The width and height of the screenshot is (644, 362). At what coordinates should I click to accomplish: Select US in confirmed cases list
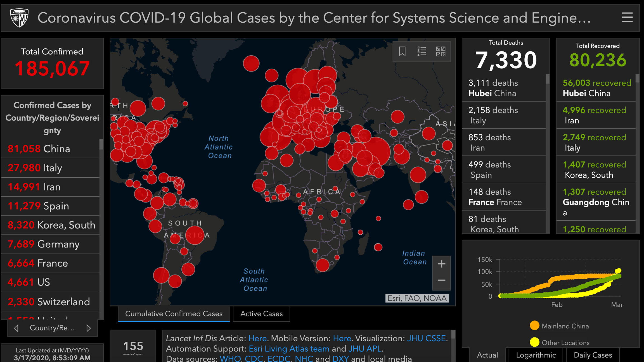pyautogui.click(x=50, y=282)
